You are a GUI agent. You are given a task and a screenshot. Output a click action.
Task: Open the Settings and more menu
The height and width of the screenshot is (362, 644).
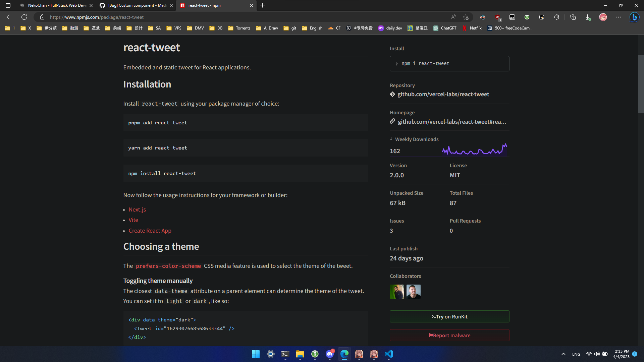pyautogui.click(x=619, y=17)
